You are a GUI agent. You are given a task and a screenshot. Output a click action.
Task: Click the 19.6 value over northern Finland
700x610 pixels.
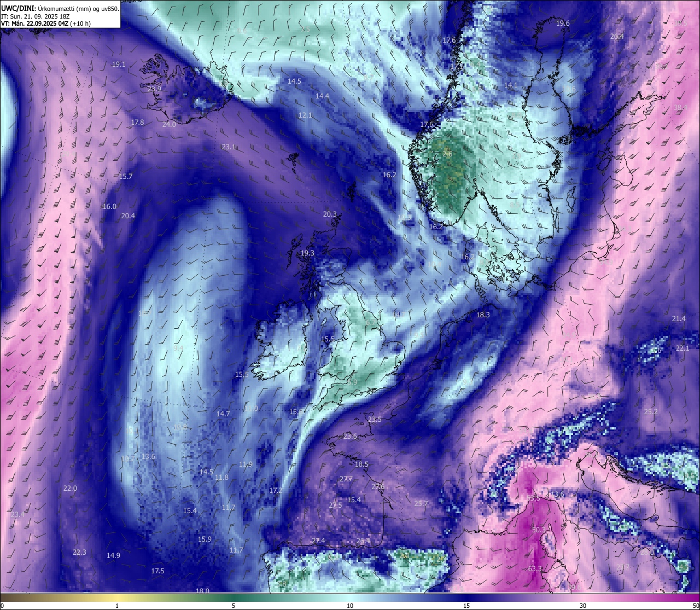(563, 23)
